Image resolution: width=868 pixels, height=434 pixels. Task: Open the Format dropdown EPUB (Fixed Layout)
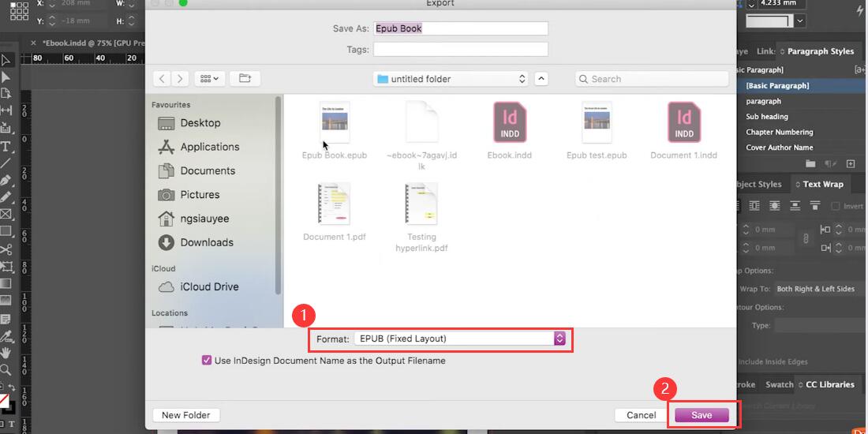460,339
